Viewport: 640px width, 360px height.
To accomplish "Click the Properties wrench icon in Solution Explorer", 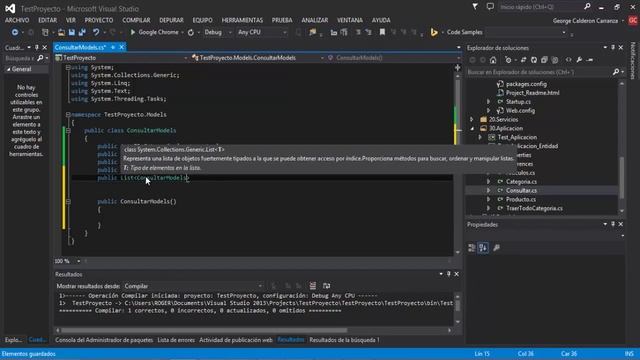I will tap(579, 60).
